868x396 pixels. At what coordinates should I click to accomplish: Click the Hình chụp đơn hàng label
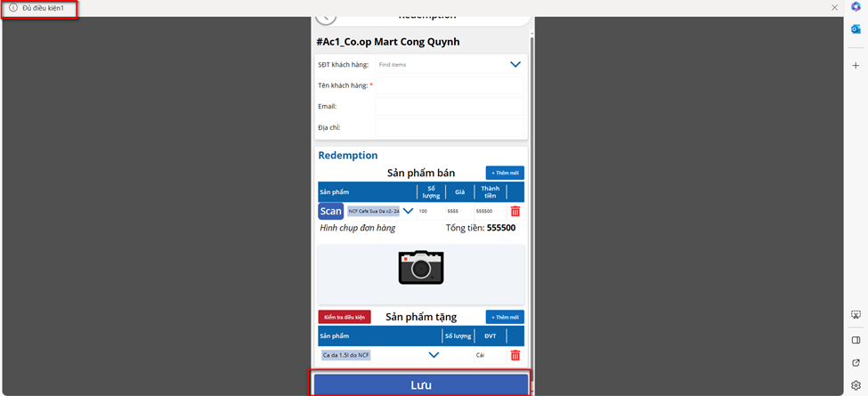(x=358, y=227)
